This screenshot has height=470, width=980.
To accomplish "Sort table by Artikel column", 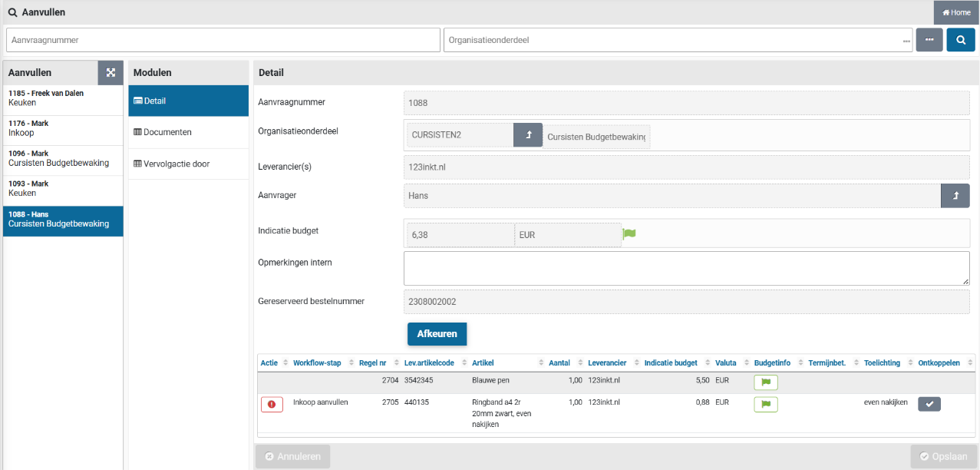I will coord(483,362).
